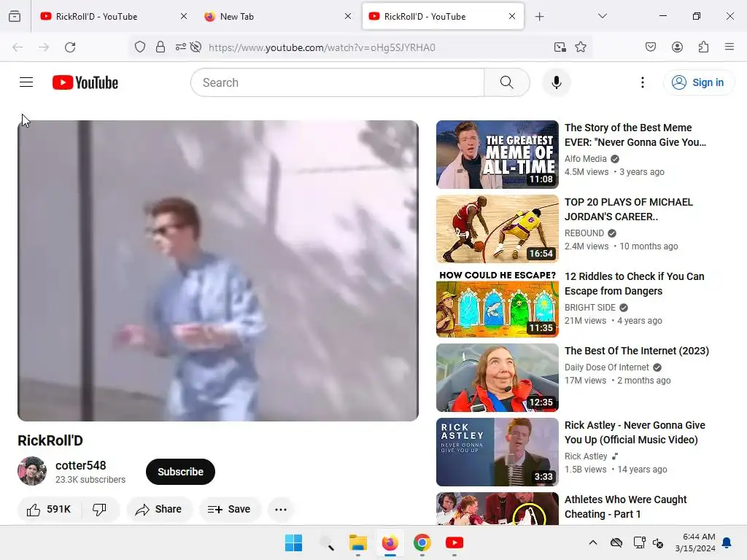Open cotter548 channel avatar
747x560 pixels.
click(x=32, y=472)
